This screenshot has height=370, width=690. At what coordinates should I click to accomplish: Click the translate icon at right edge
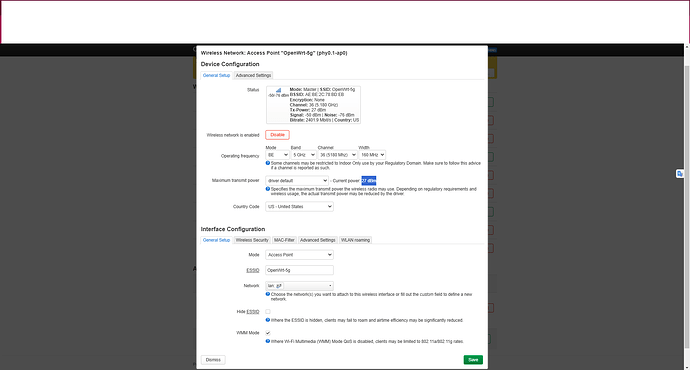pos(680,174)
